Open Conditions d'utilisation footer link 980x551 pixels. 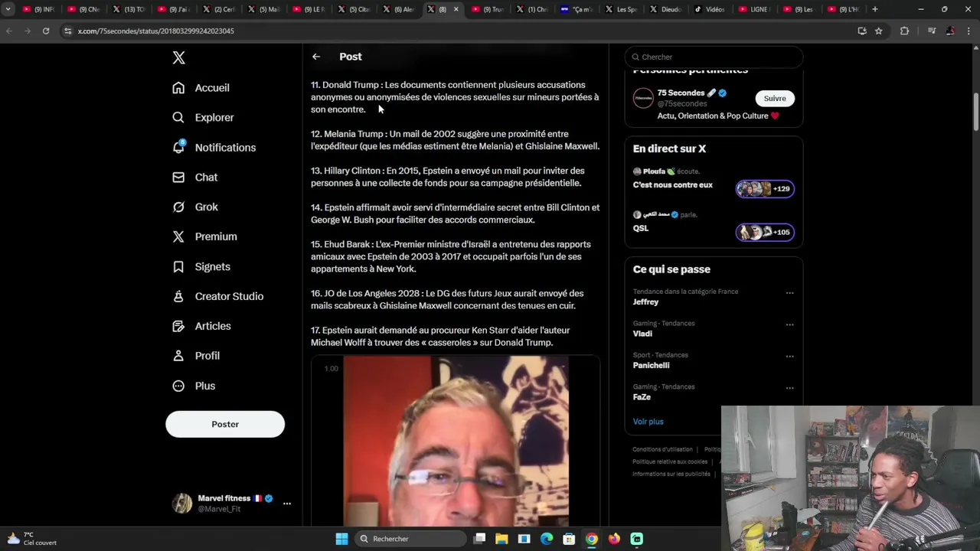[662, 449]
